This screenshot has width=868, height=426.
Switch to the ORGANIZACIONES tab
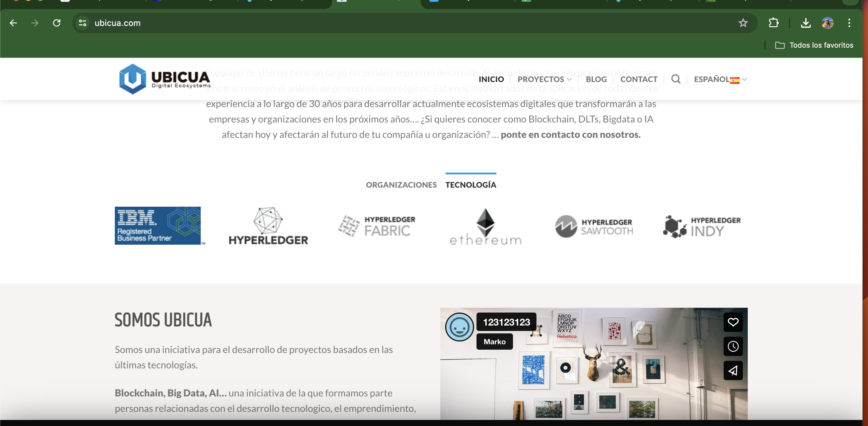tap(401, 185)
